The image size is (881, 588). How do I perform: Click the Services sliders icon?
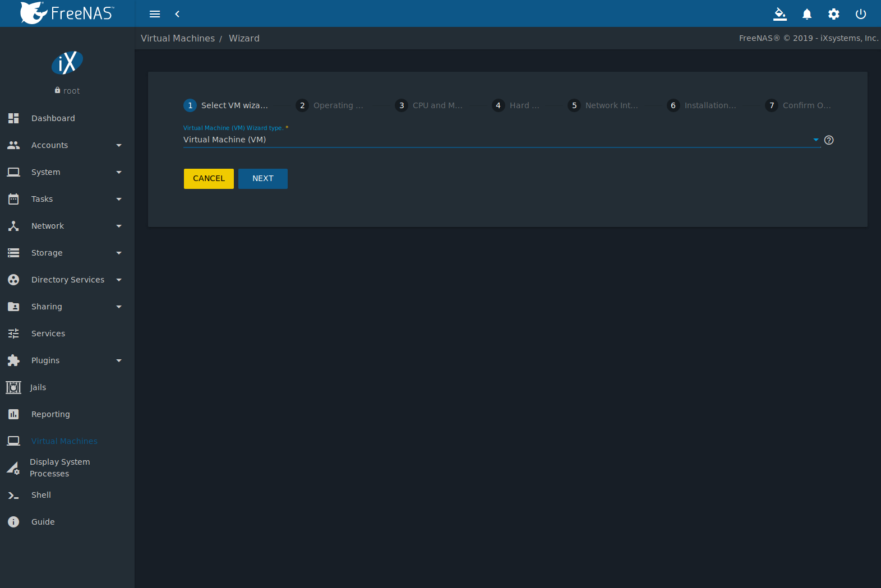pos(13,334)
